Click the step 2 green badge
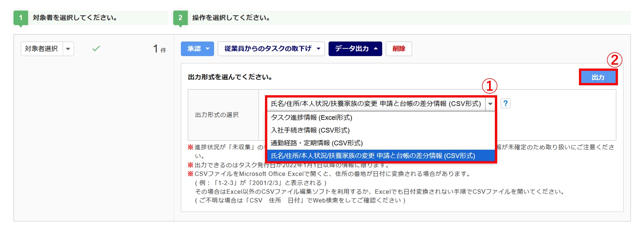Image resolution: width=644 pixels, height=232 pixels. [180, 18]
